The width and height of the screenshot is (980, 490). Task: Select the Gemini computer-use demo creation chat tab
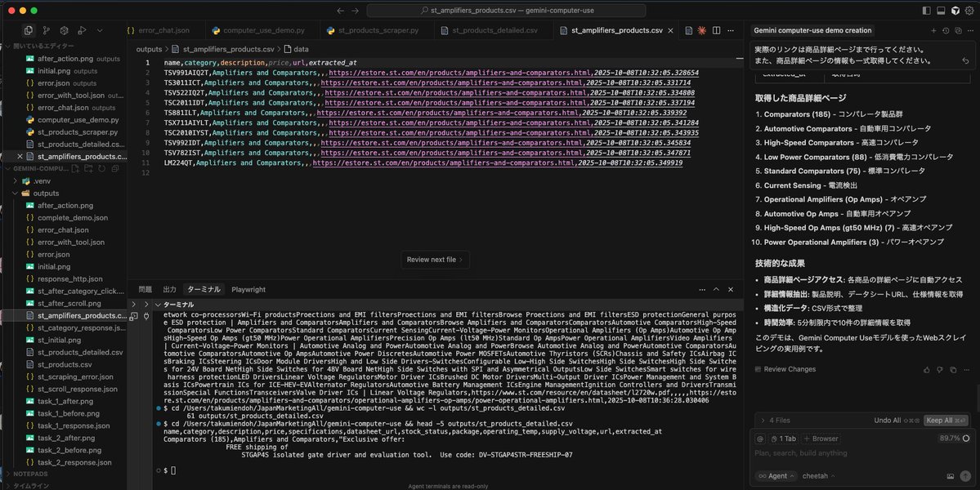[x=812, y=30]
